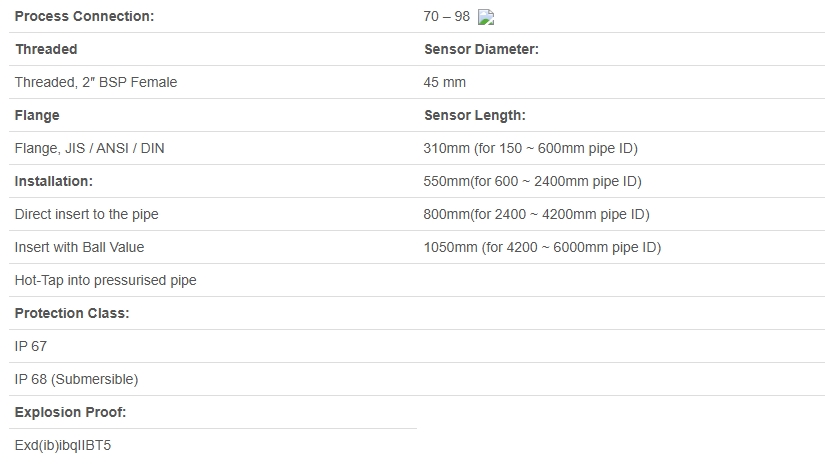Select the Threaded heading row
This screenshot has width=825, height=470.
pyautogui.click(x=46, y=49)
